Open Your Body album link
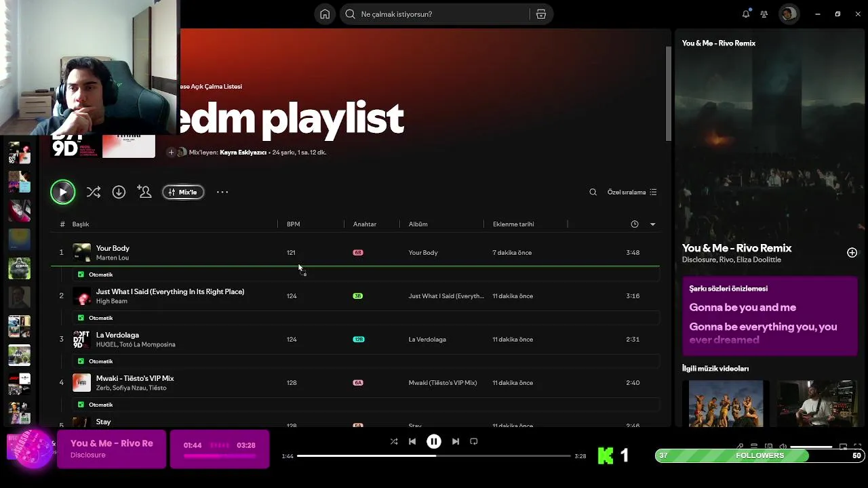Image resolution: width=868 pixels, height=488 pixels. click(x=423, y=253)
